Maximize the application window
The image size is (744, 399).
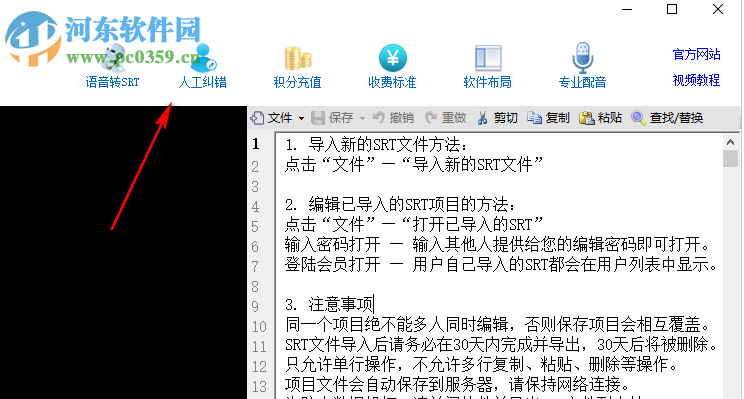pyautogui.click(x=672, y=9)
